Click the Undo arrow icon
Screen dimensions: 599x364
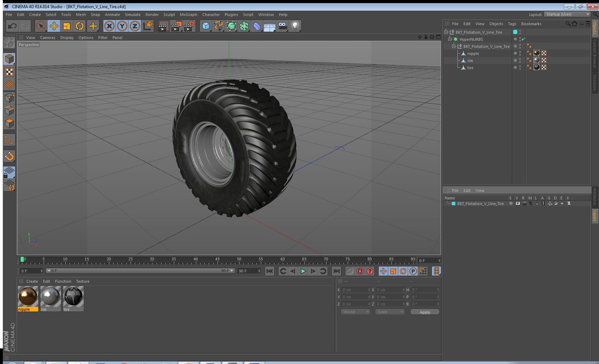12,26
